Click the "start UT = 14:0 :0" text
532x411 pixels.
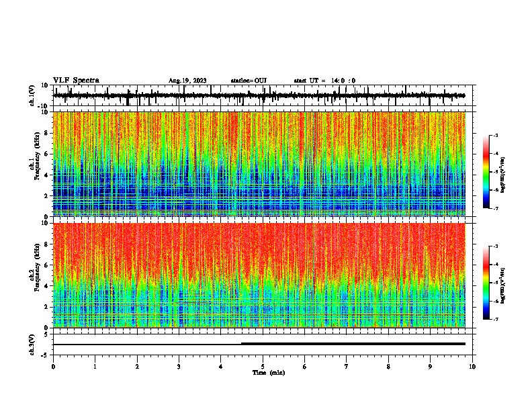pos(324,81)
